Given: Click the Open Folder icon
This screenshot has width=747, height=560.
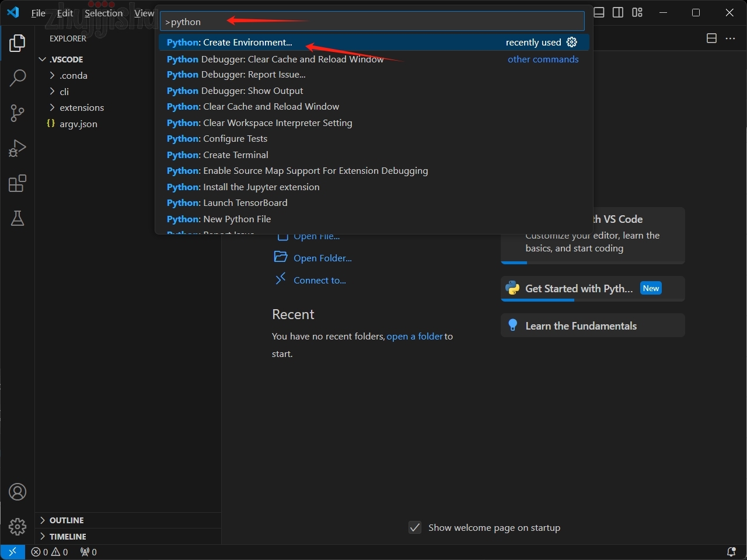Looking at the screenshot, I should [x=281, y=257].
